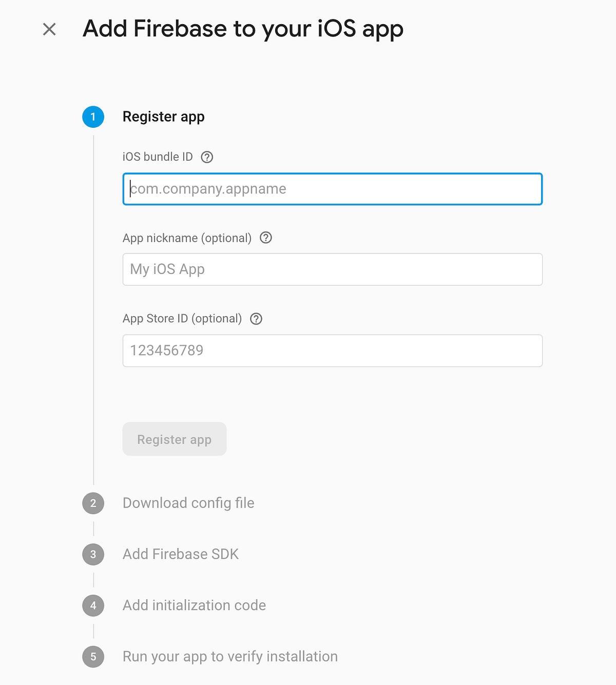Click the App nickname help icon
616x685 pixels.
tap(266, 238)
